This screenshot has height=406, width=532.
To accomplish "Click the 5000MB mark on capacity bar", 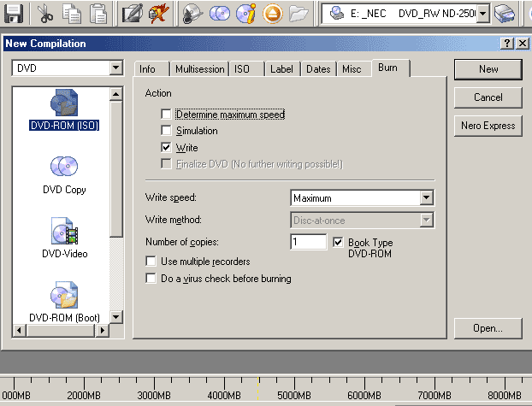I will coord(294,396).
